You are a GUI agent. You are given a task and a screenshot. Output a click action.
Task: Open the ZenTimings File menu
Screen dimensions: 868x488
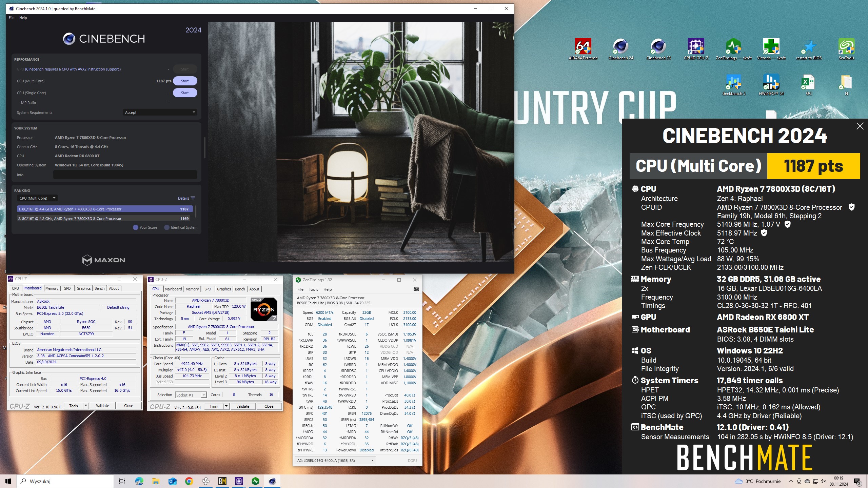[300, 289]
